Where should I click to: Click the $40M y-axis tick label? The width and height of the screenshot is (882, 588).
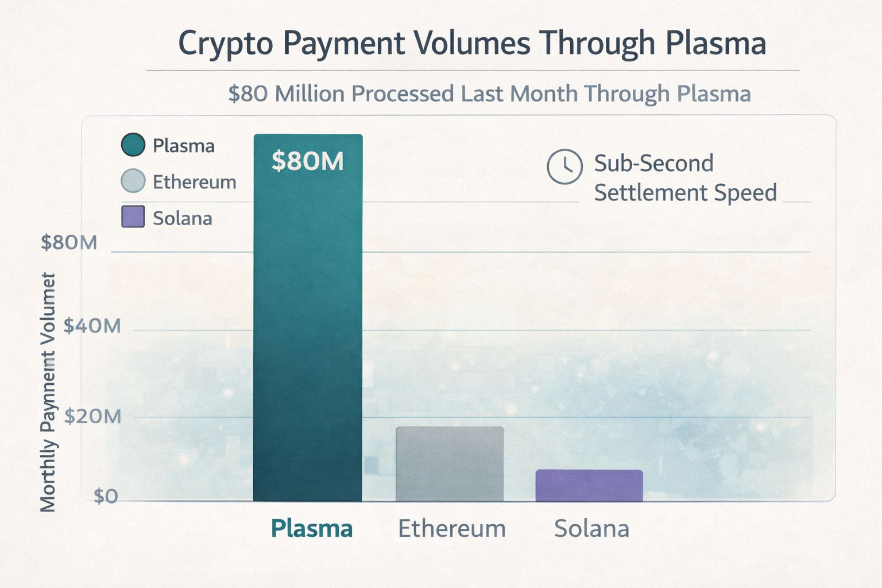[x=92, y=326]
